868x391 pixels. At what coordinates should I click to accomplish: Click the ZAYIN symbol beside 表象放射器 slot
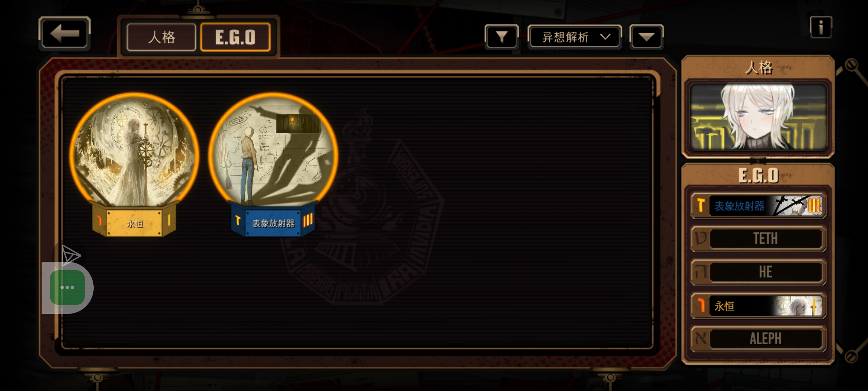(x=701, y=205)
